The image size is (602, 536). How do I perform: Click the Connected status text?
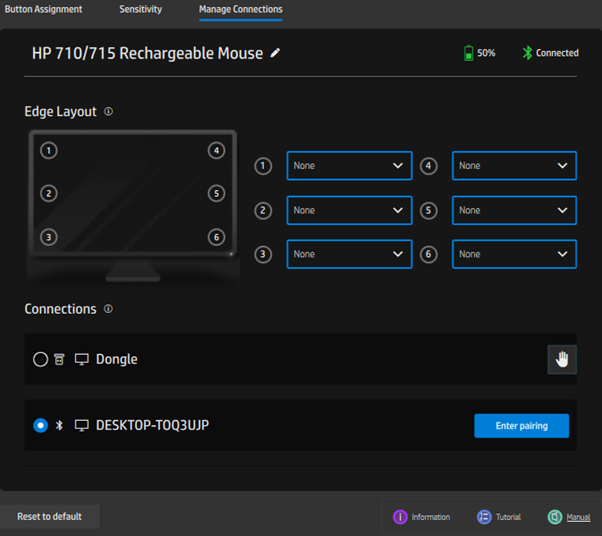tap(557, 53)
